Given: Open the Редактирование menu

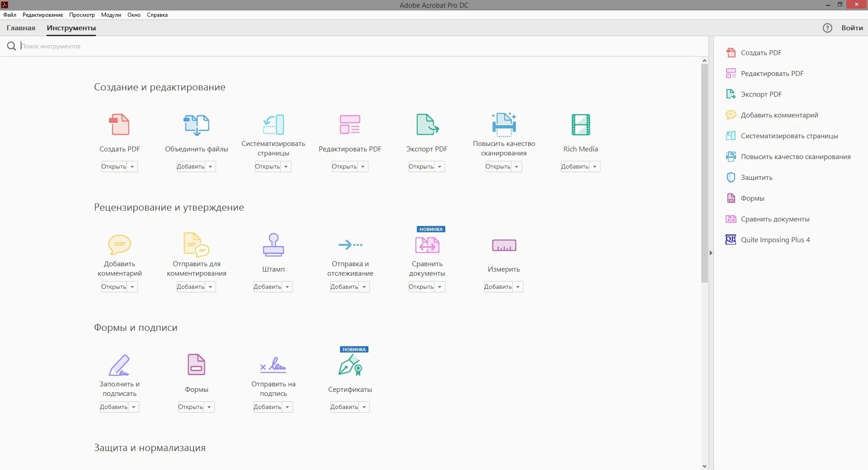Looking at the screenshot, I should [42, 15].
